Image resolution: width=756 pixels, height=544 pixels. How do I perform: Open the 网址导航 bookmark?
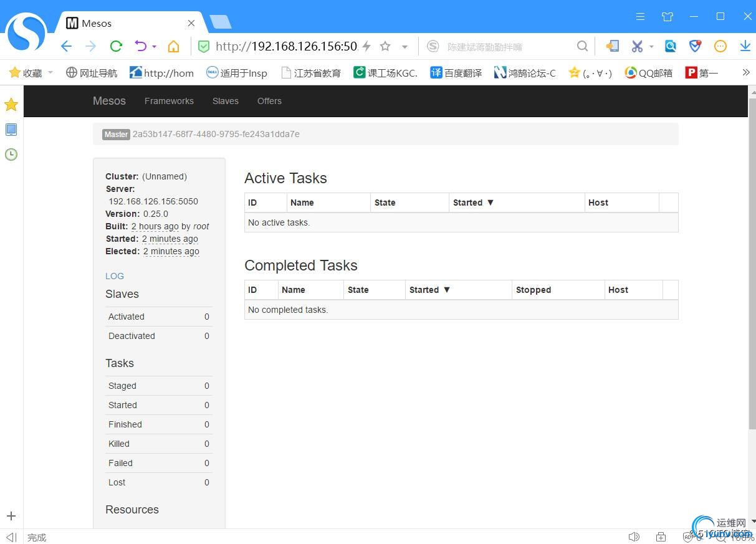92,73
